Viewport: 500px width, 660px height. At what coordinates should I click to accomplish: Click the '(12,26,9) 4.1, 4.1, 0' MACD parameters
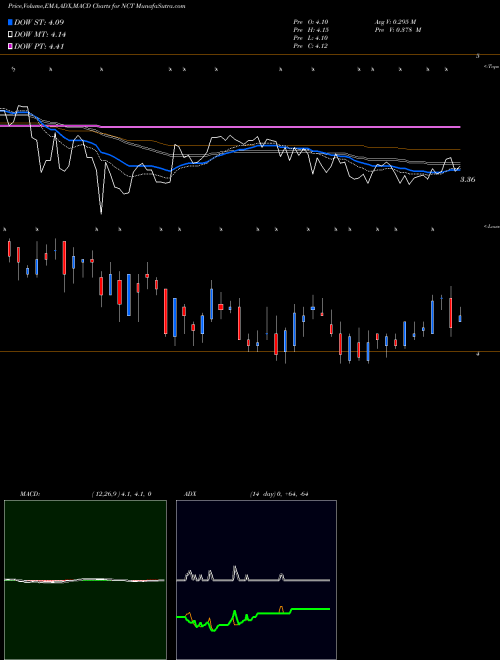(121, 494)
